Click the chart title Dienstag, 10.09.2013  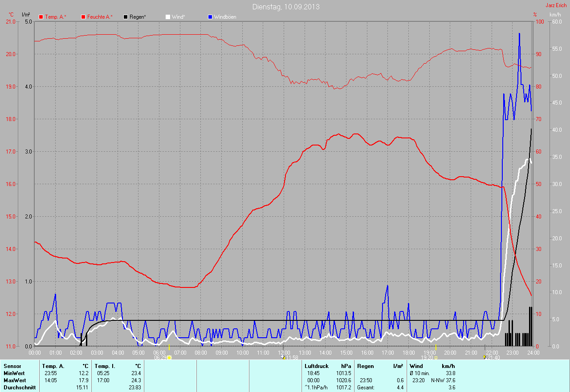286,7
